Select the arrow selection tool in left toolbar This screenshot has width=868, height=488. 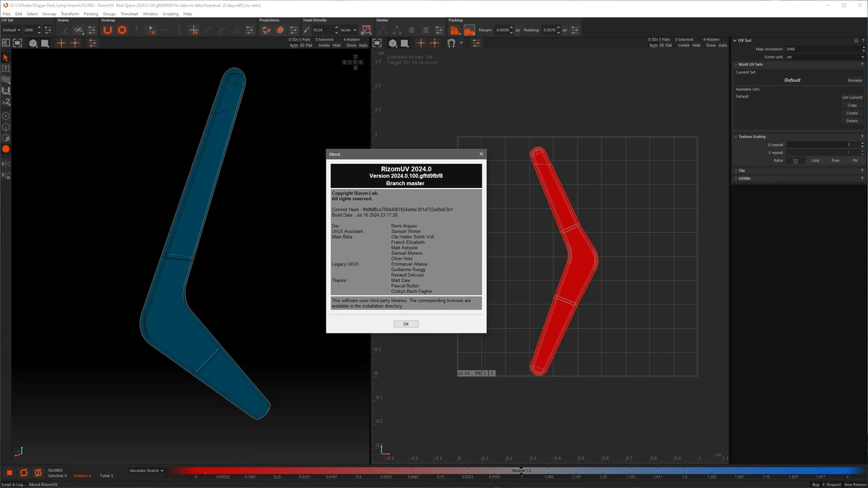6,58
